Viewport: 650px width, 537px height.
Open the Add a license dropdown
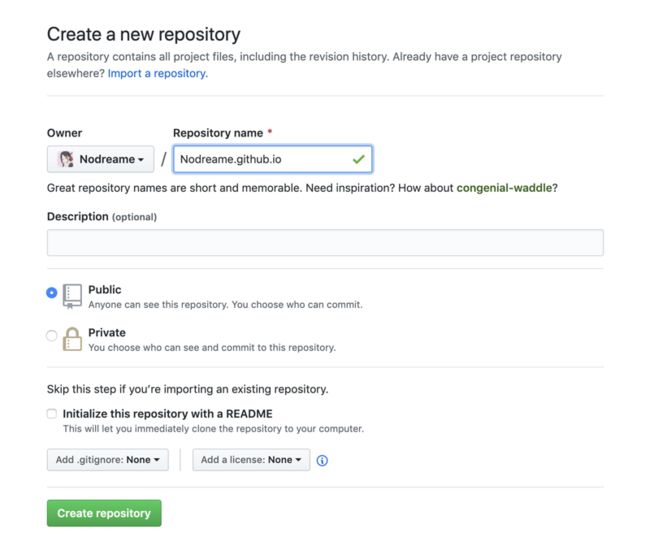pos(251,459)
